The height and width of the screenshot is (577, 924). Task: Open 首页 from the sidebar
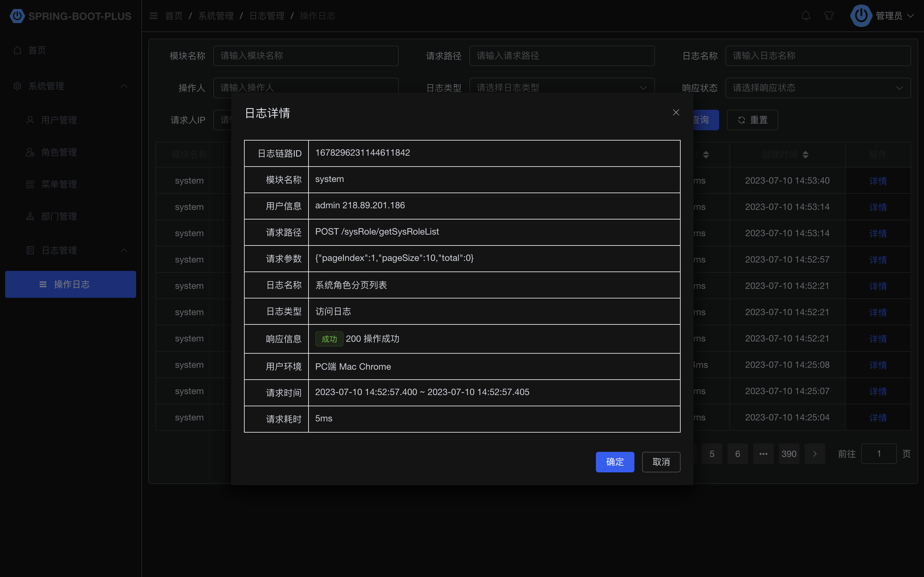point(37,50)
